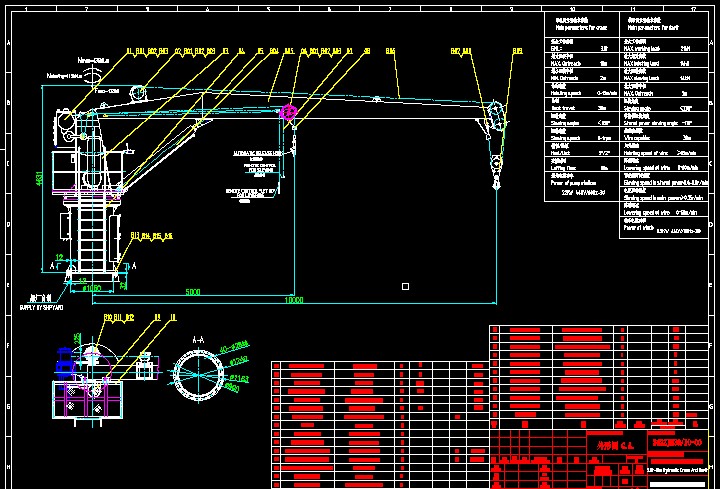Select the A-A section view title
The width and height of the screenshot is (720, 489).
(198, 339)
